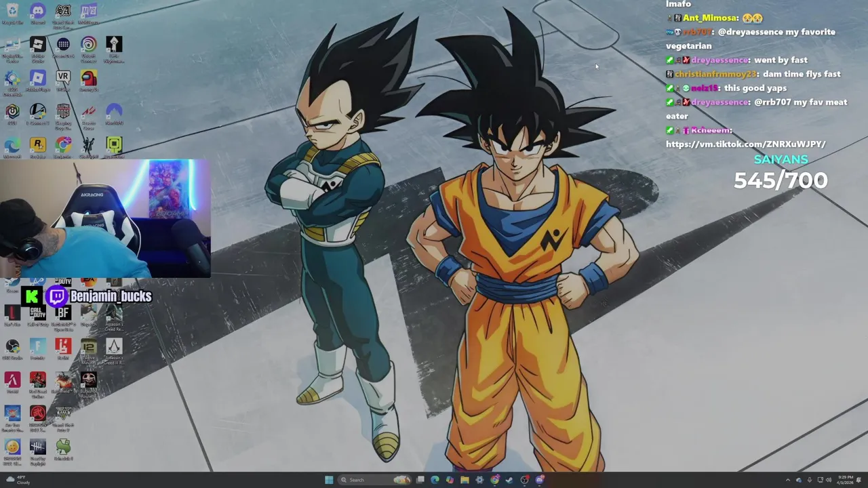Open Discord from the taskbar

tap(540, 480)
